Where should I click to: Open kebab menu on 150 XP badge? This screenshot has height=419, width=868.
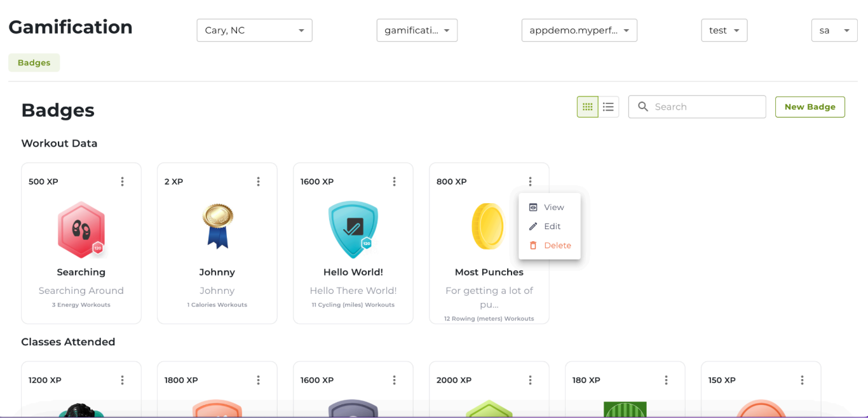(x=802, y=380)
